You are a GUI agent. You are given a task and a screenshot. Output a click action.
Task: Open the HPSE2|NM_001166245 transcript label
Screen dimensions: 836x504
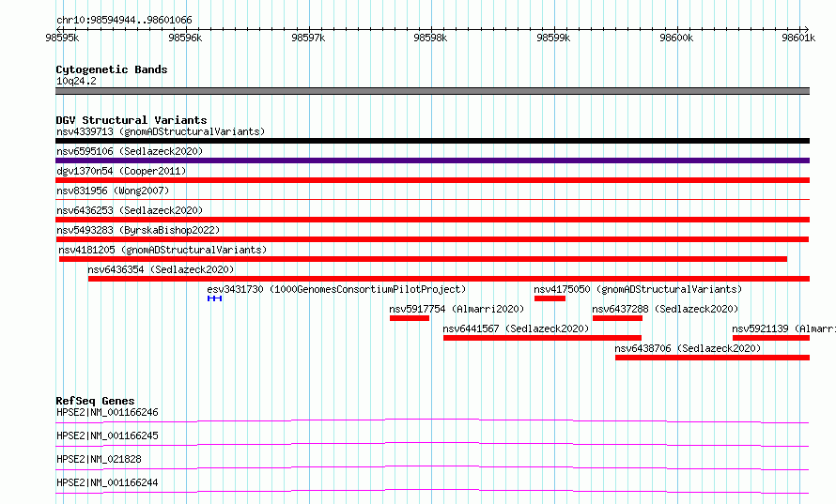tap(107, 435)
